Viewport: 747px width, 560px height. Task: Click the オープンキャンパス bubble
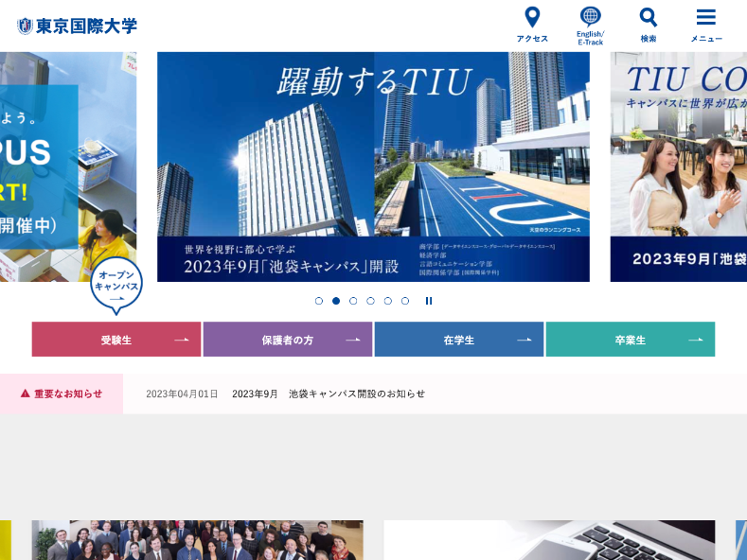[x=116, y=285]
